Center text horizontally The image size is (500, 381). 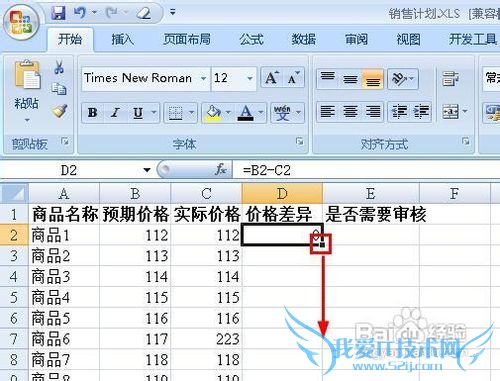[350, 112]
